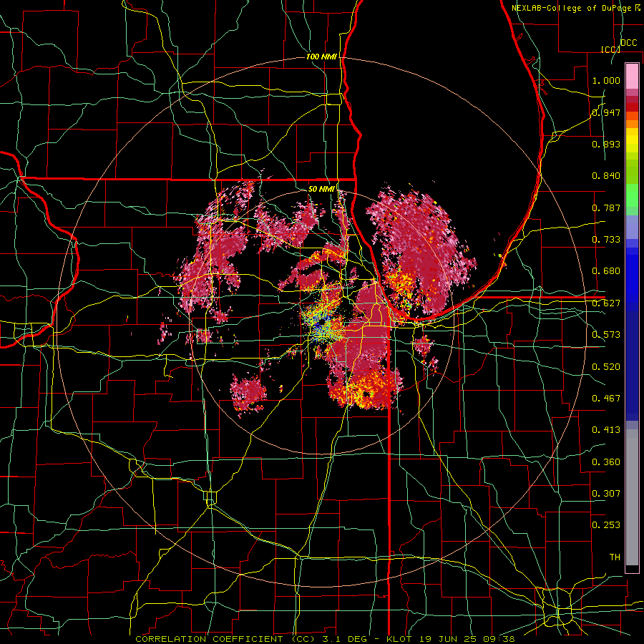
Task: Select the DCC label above the scale
Action: coord(628,43)
